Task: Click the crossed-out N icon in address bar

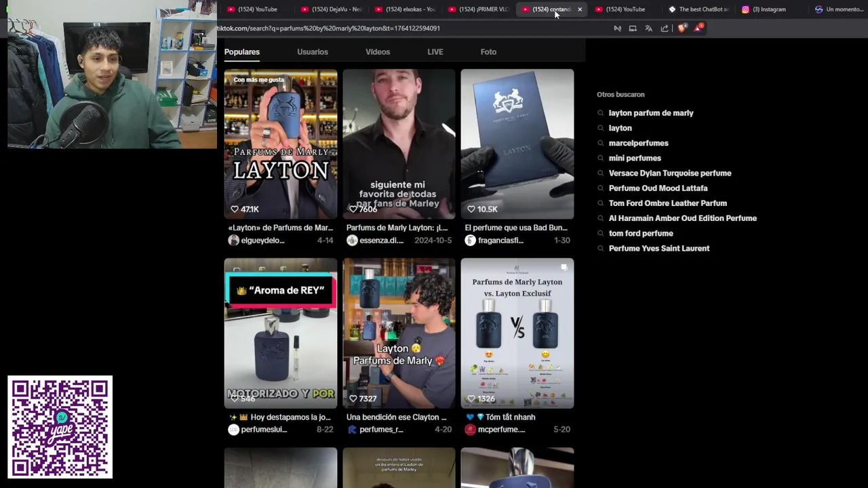Action: tap(617, 28)
